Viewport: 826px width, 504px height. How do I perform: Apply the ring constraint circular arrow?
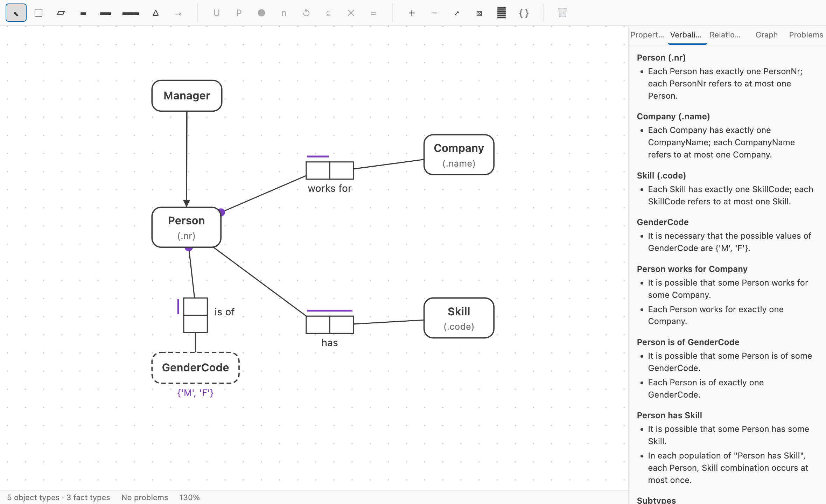[306, 13]
